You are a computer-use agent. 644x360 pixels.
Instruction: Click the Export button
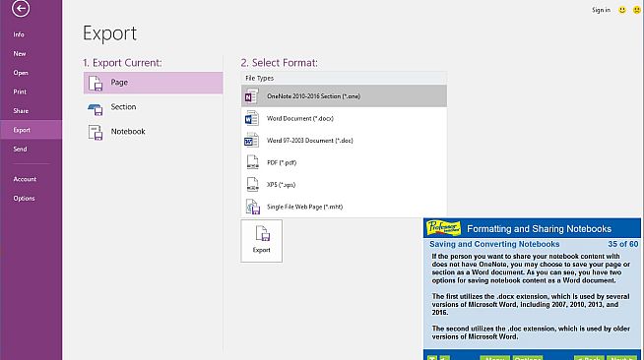[x=262, y=241]
